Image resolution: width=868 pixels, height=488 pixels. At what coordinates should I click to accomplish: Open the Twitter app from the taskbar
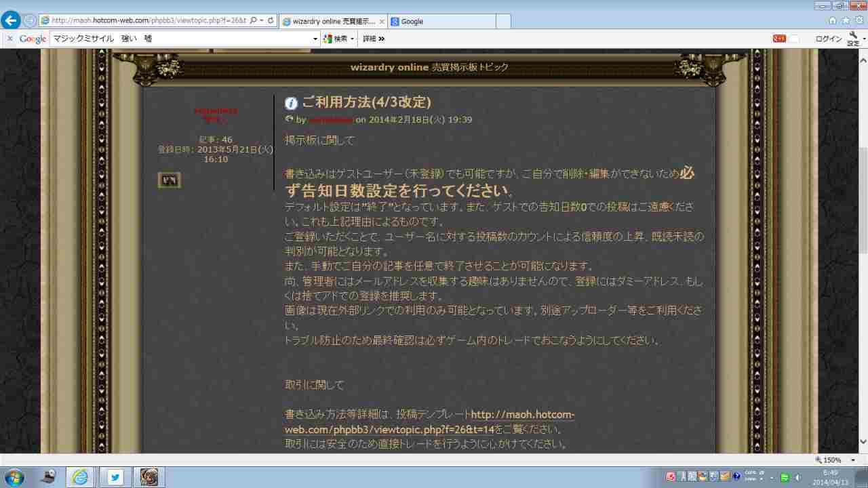click(x=114, y=477)
